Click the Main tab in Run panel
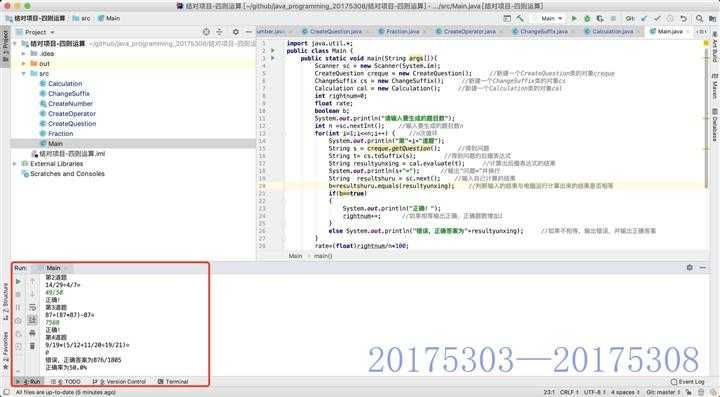 pos(53,268)
